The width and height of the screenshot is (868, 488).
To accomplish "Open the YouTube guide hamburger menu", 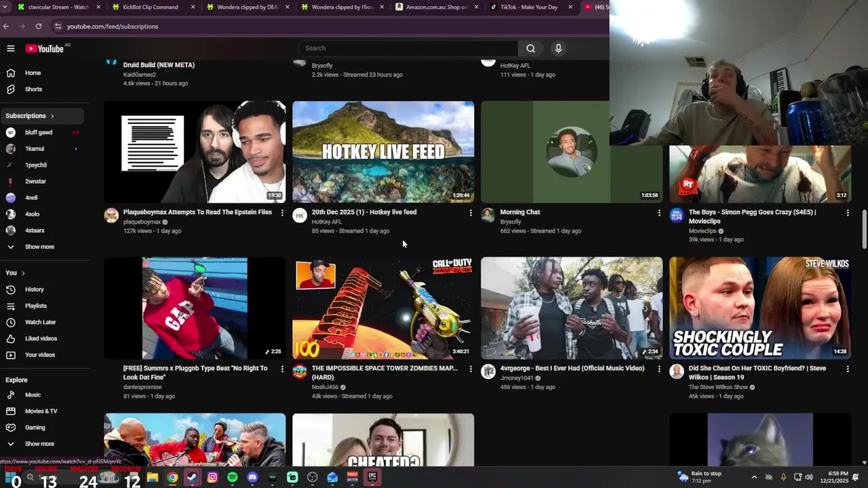I will 11,48.
